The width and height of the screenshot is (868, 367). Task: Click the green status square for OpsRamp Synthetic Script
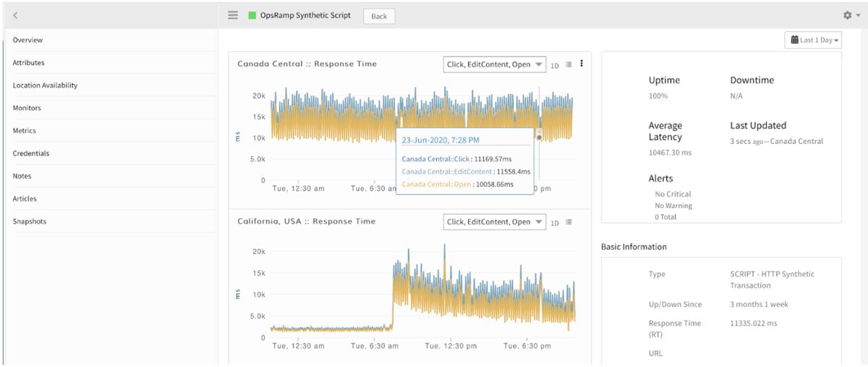tap(252, 15)
